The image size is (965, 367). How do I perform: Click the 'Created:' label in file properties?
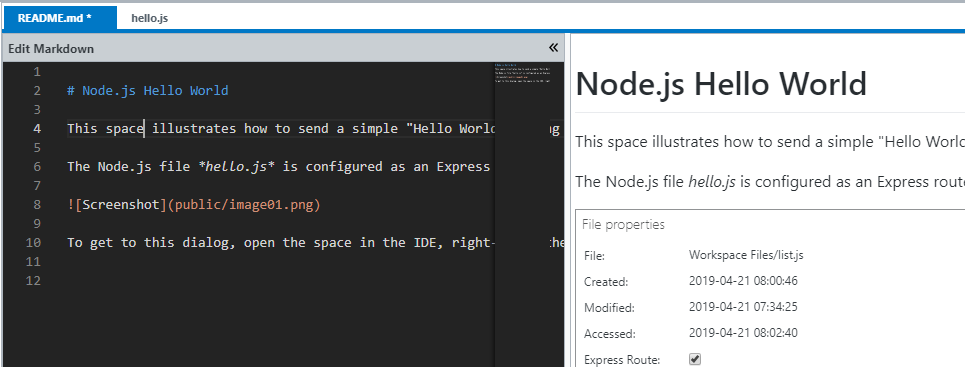pyautogui.click(x=606, y=282)
